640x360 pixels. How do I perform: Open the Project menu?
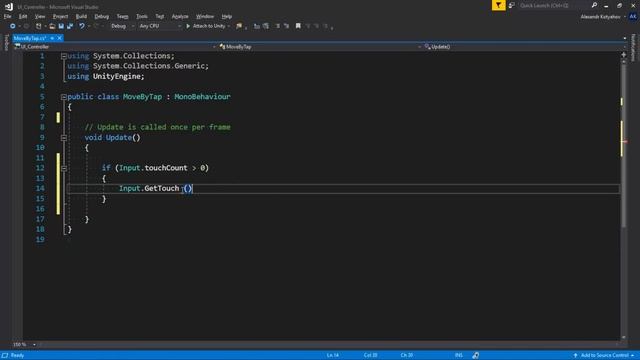click(60, 17)
